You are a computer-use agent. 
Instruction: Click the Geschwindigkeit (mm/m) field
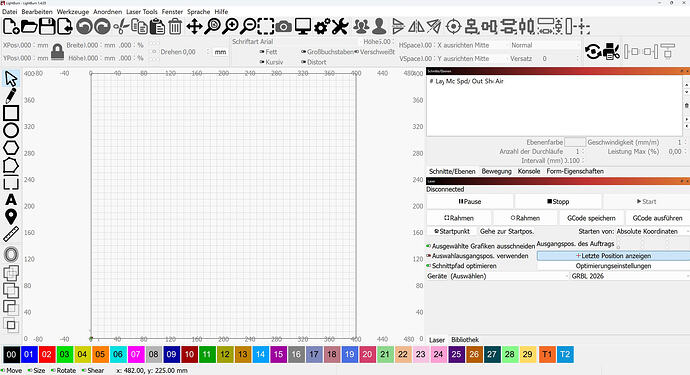coord(673,142)
